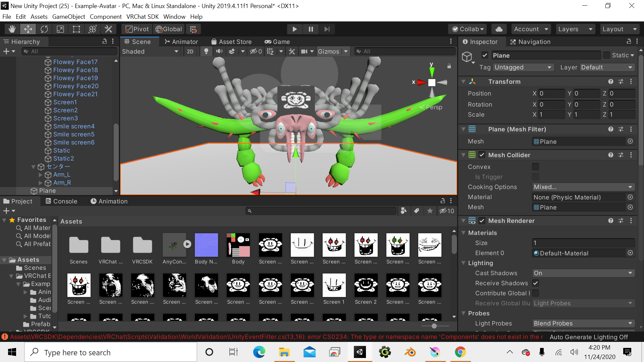Open the cloud services icon
Screen dimensions: 644x362
499,29
